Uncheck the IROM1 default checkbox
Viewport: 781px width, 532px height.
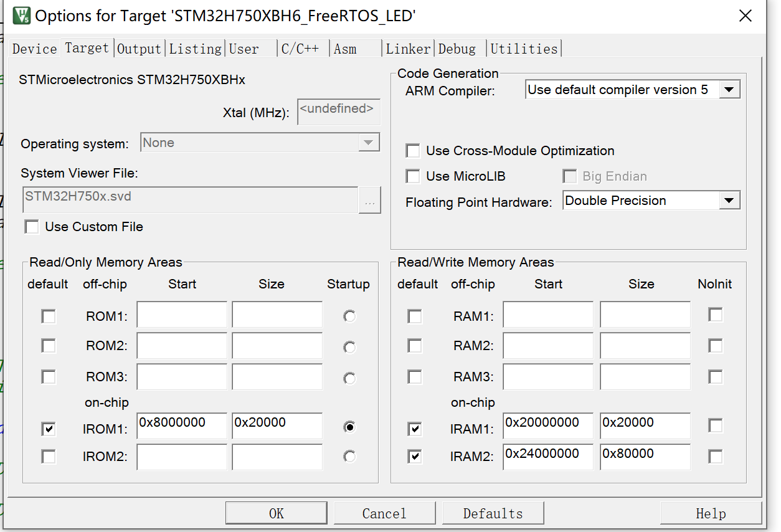48,429
